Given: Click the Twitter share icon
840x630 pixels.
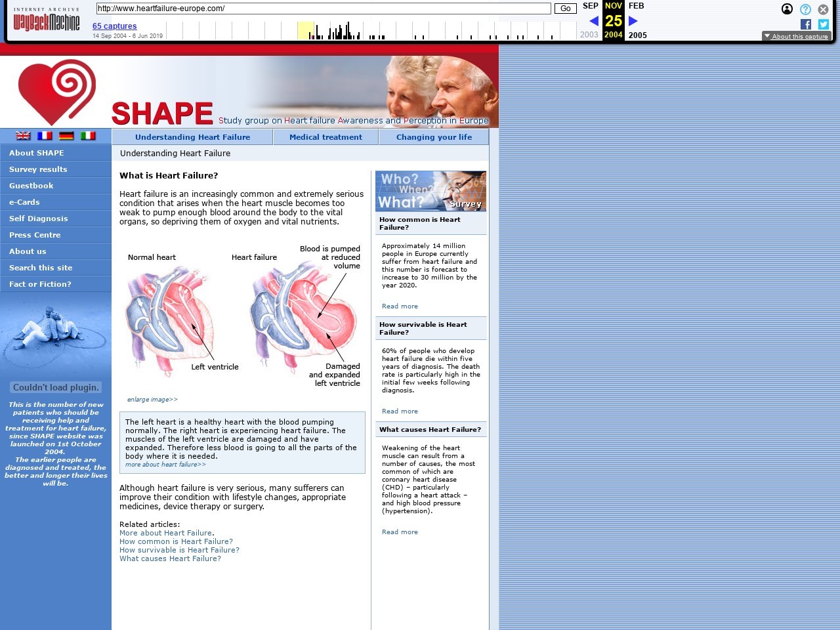Looking at the screenshot, I should pyautogui.click(x=823, y=24).
